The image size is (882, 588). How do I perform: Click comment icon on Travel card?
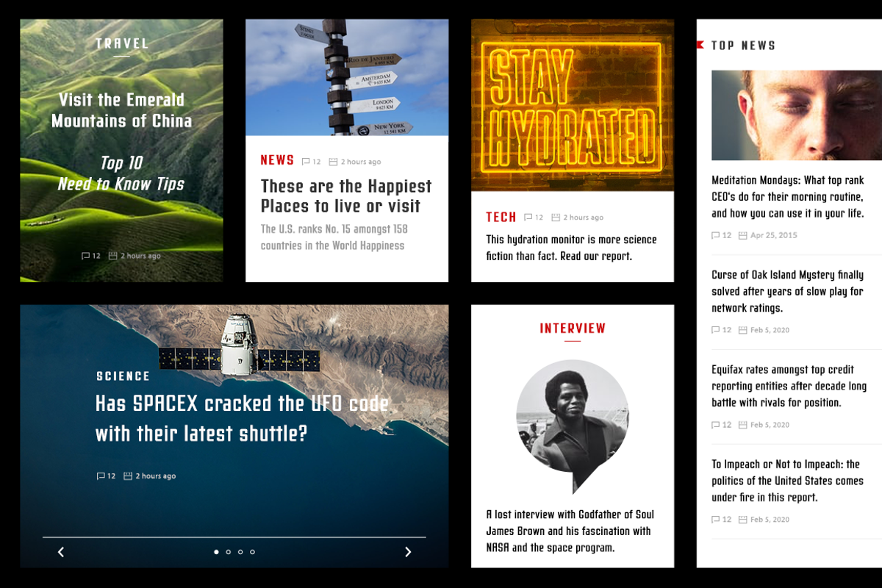tap(85, 256)
